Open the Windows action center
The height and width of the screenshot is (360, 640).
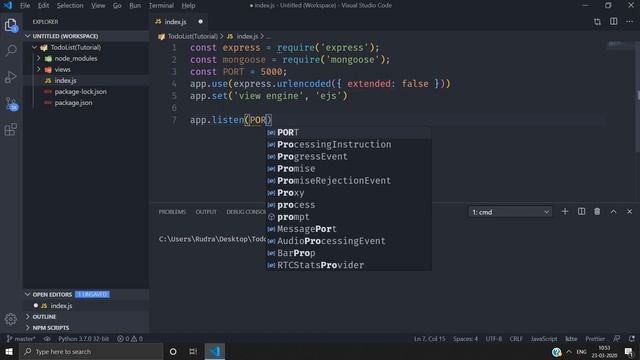629,351
